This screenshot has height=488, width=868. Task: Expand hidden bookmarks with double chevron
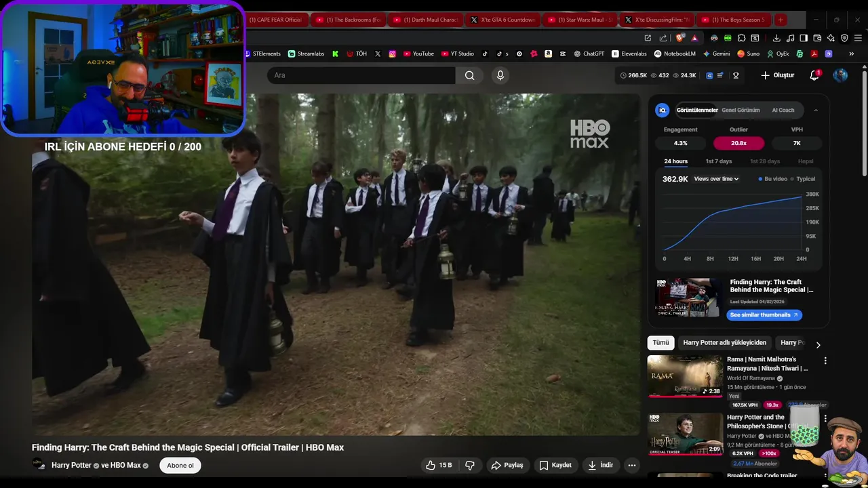coord(852,54)
